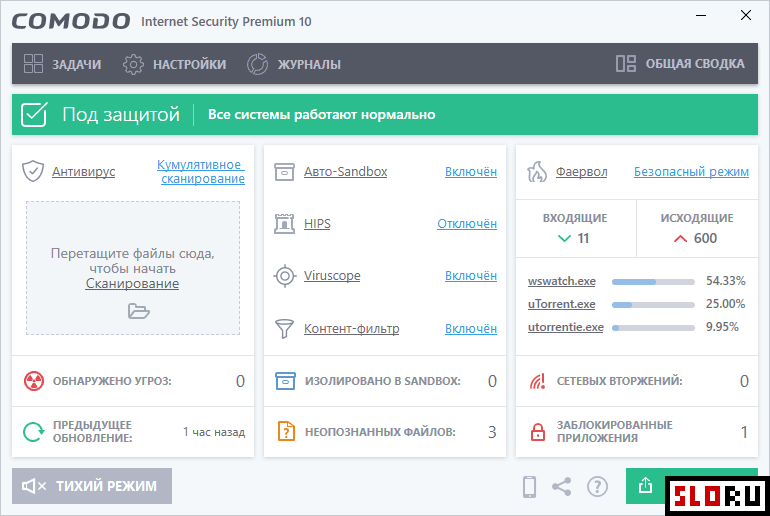
Task: Click the green incoming arrow icon
Action: (x=564, y=239)
